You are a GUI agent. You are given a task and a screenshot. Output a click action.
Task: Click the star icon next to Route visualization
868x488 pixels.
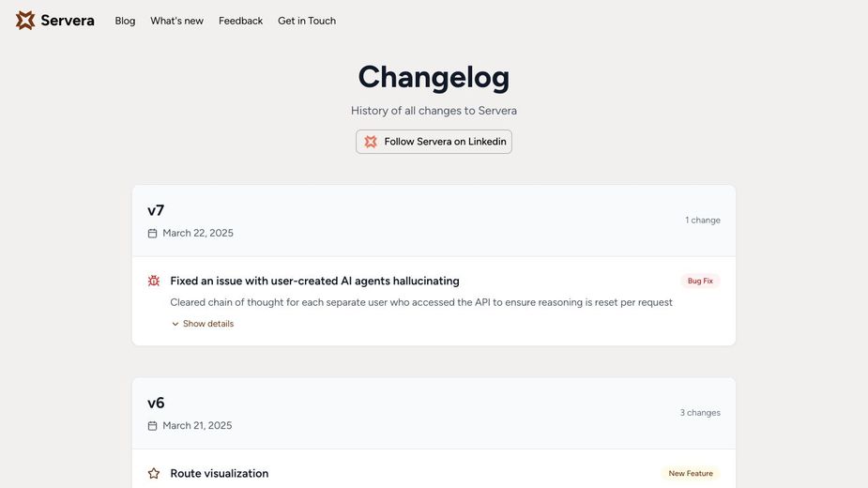pos(154,474)
